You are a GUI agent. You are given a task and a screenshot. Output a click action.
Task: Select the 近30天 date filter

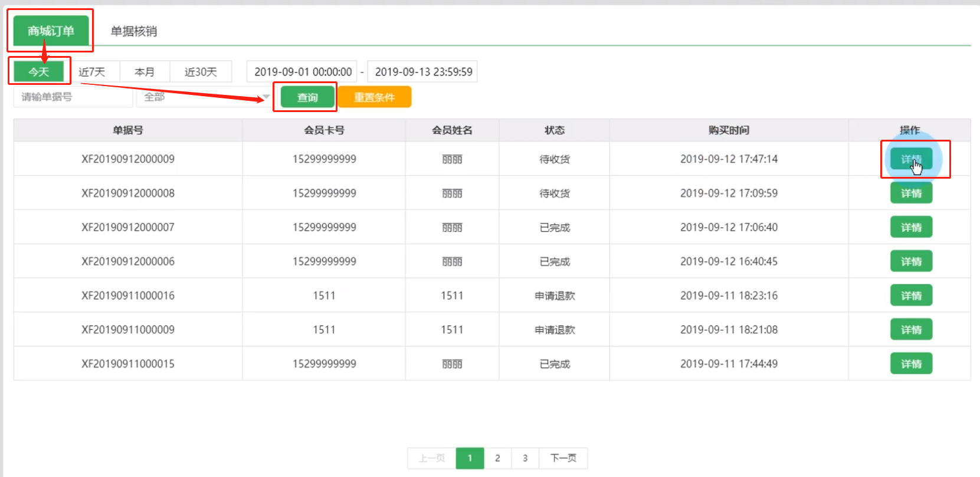(201, 72)
